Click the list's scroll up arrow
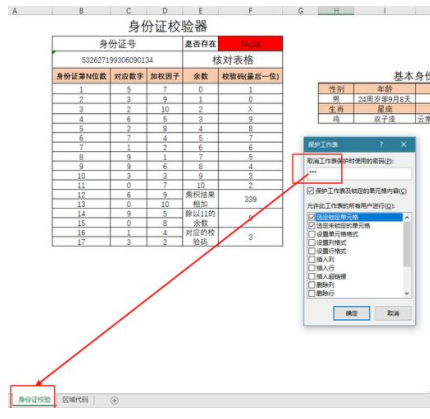Screen dimensions: 430x419 (x=407, y=217)
